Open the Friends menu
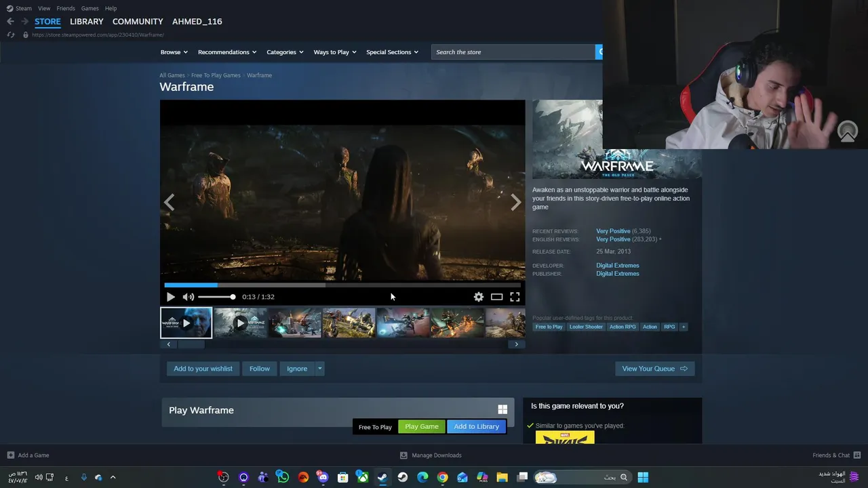 [66, 8]
